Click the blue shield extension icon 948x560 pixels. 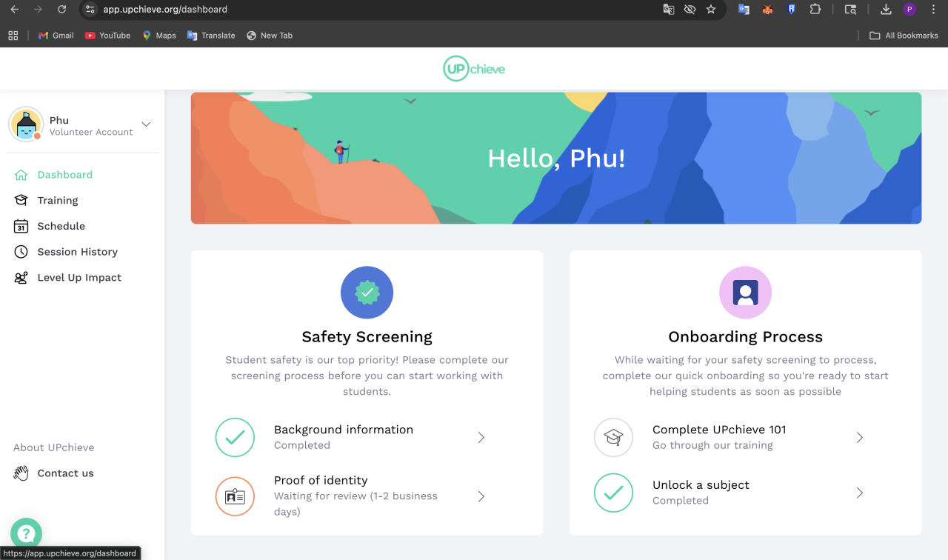[x=791, y=10]
